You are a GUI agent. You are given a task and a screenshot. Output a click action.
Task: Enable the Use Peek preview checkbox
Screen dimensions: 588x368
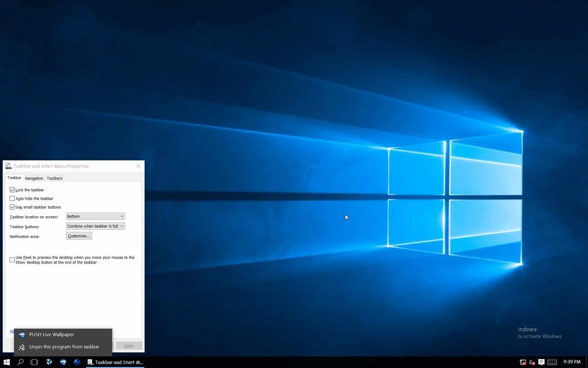click(12, 260)
